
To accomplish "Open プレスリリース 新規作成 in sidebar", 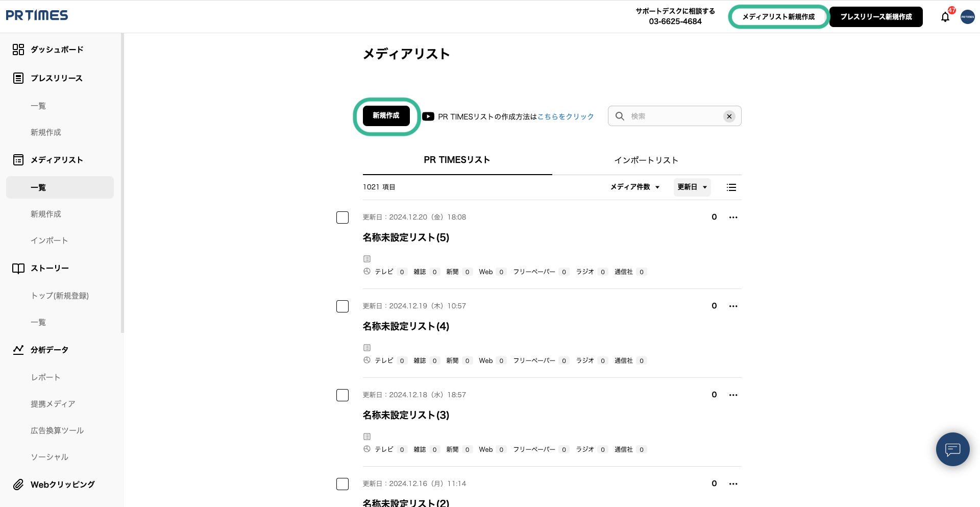I will point(46,132).
